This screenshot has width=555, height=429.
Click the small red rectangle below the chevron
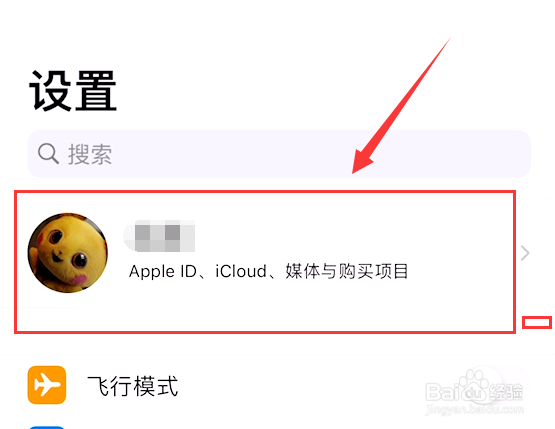(x=537, y=322)
